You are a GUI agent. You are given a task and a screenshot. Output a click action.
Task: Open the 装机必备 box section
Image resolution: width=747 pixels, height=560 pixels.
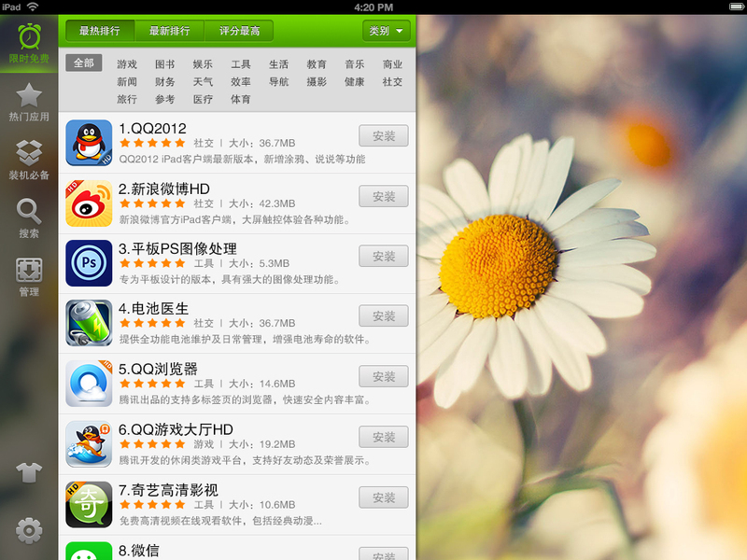click(29, 160)
